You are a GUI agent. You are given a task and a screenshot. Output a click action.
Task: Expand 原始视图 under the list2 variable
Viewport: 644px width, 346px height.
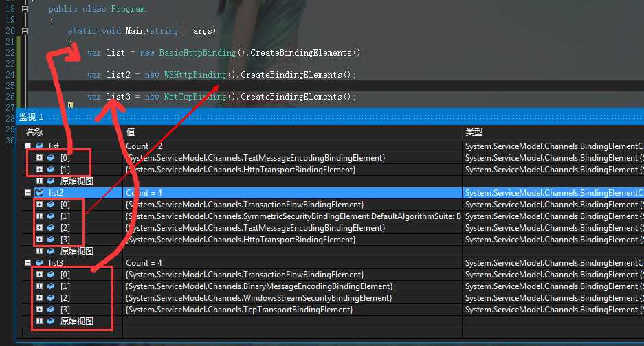[39, 251]
